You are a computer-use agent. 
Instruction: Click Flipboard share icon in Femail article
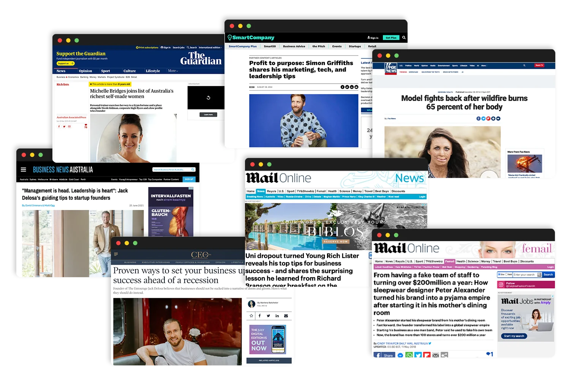427,355
